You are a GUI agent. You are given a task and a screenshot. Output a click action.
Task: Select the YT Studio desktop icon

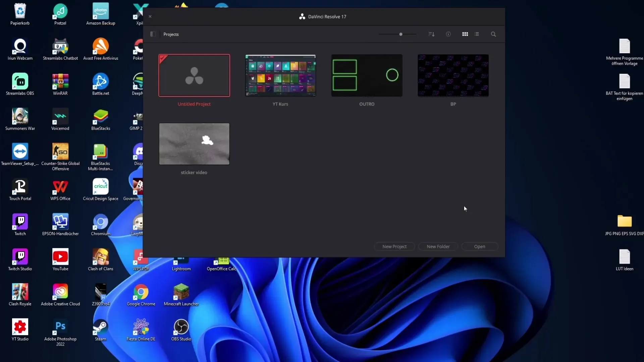coord(20,330)
